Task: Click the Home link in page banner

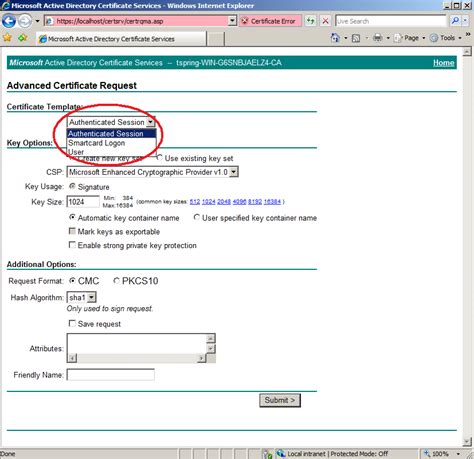Action: [443, 63]
